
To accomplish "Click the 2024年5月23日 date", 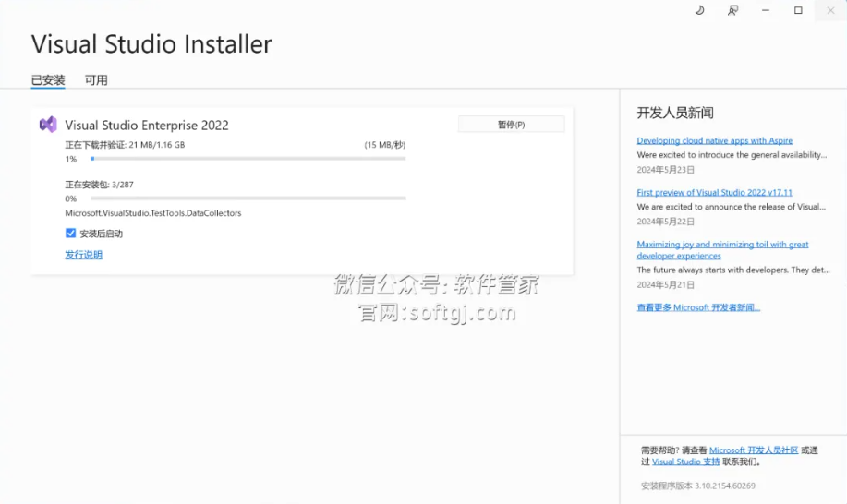I will (665, 170).
